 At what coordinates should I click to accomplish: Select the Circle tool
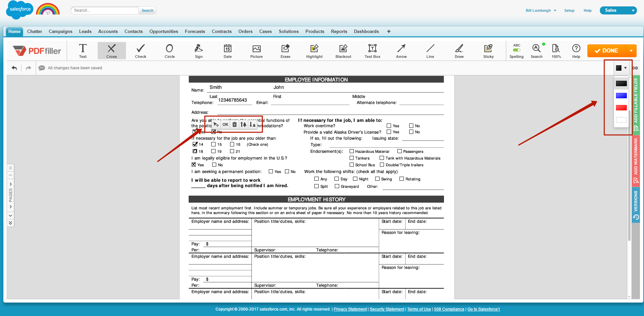[x=169, y=51]
